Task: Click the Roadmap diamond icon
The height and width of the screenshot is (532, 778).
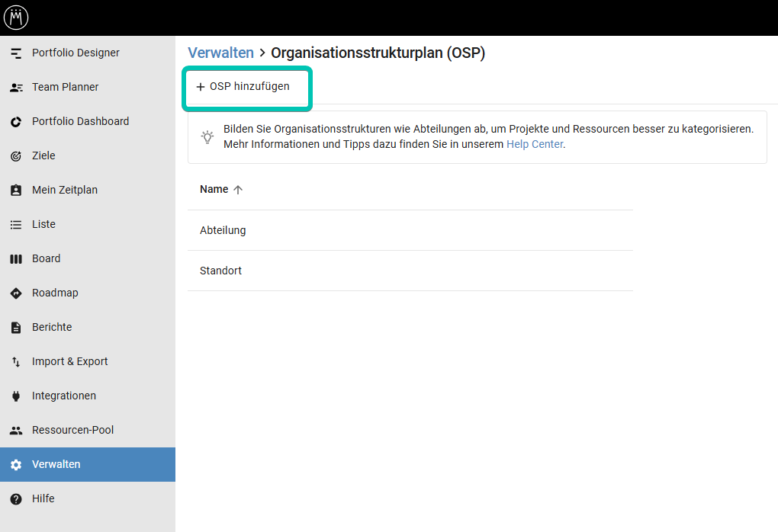Action: tap(16, 293)
